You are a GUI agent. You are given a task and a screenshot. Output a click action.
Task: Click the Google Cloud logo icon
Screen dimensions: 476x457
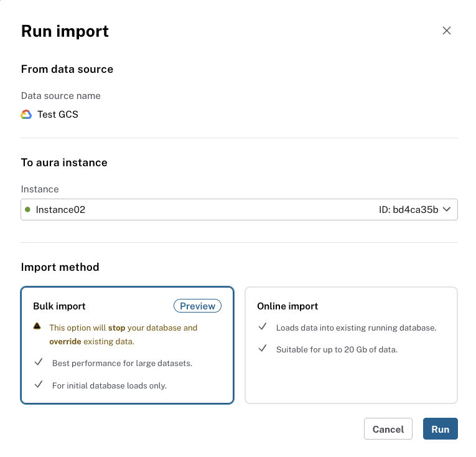pyautogui.click(x=26, y=115)
